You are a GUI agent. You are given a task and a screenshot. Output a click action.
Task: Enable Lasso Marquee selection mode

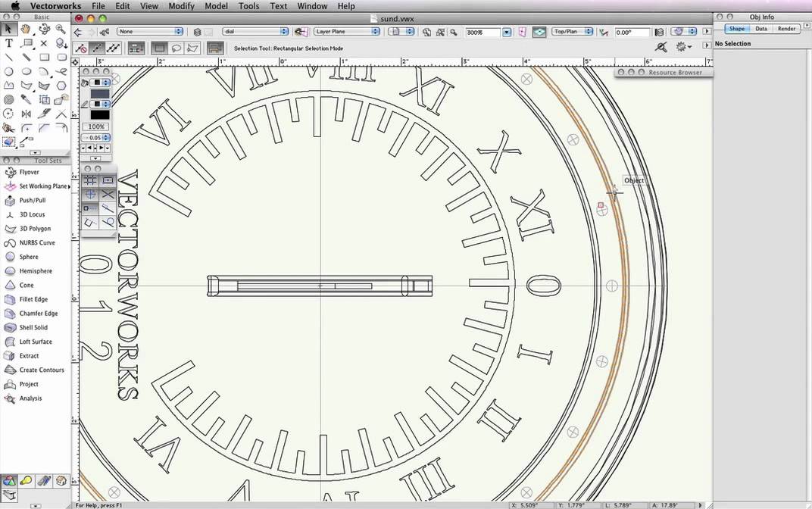pos(176,48)
